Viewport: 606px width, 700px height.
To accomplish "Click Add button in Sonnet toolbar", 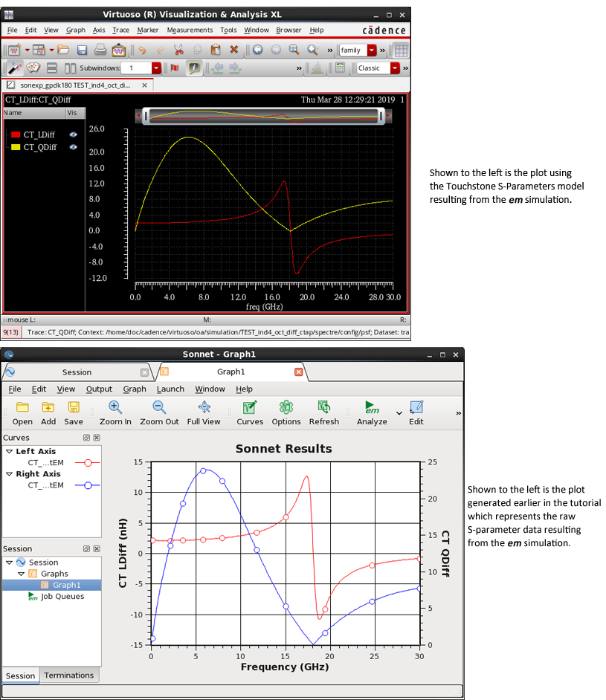I will coord(48,413).
